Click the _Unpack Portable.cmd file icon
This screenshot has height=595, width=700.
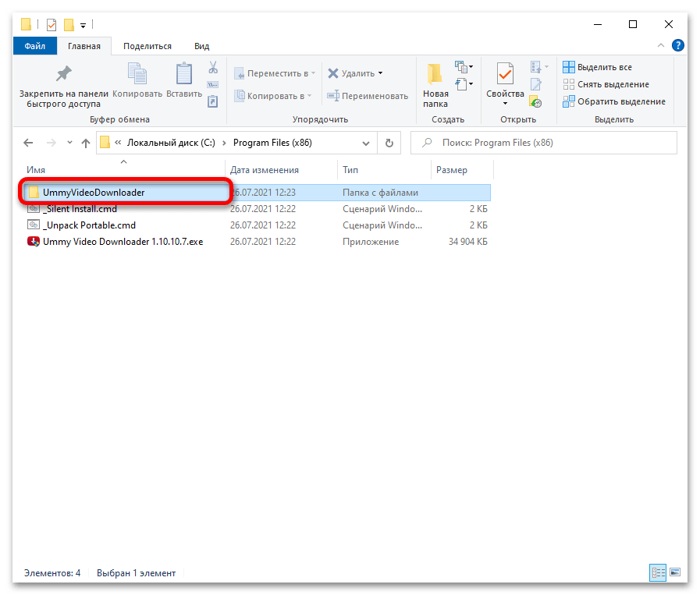(34, 225)
